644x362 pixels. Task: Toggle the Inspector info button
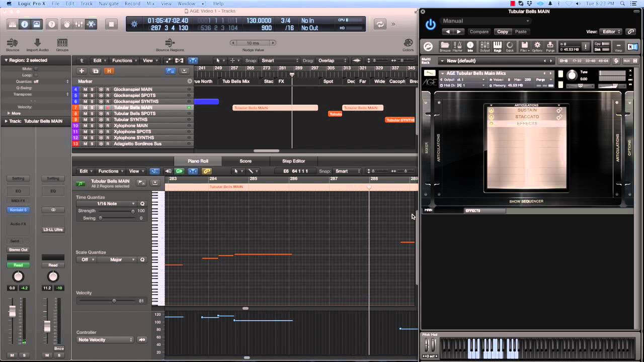click(x=25, y=24)
